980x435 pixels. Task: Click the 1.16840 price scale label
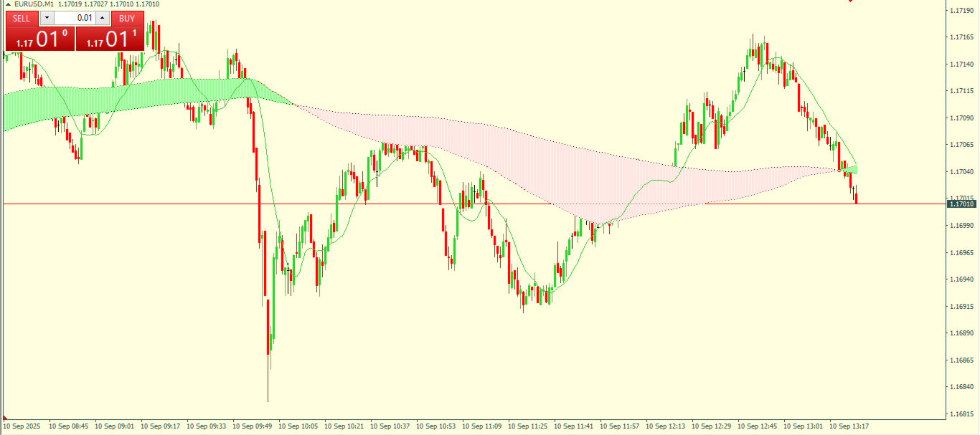click(x=961, y=387)
